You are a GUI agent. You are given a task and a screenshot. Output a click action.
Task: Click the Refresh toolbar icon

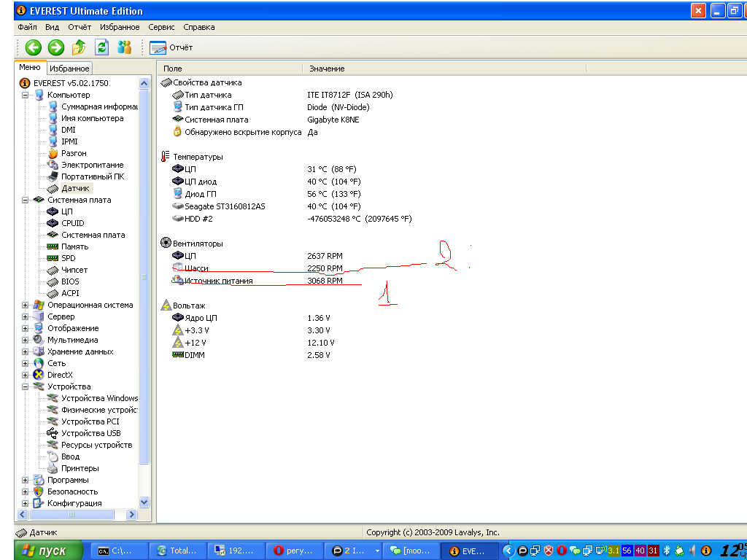(x=102, y=47)
